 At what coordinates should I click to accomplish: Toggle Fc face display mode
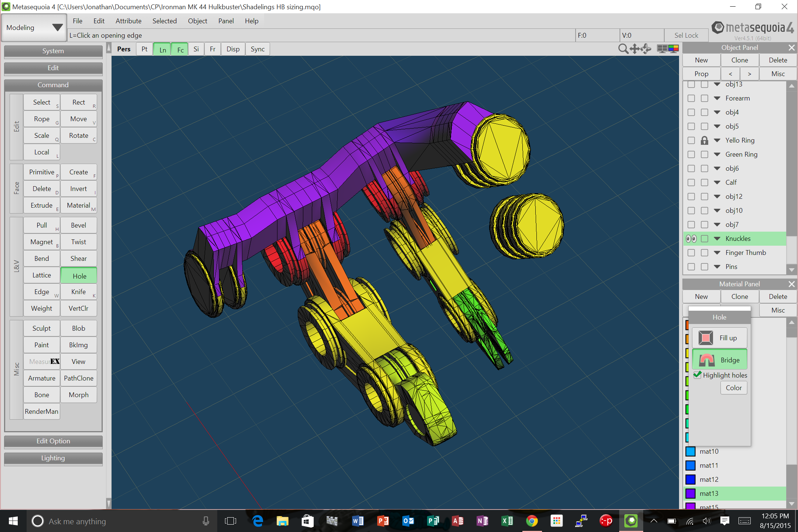click(x=180, y=50)
